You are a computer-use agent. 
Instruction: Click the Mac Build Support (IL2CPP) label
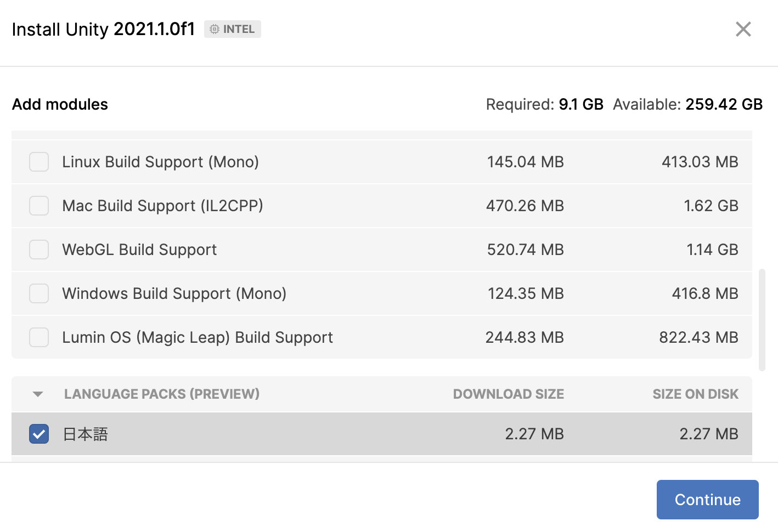pyautogui.click(x=162, y=206)
